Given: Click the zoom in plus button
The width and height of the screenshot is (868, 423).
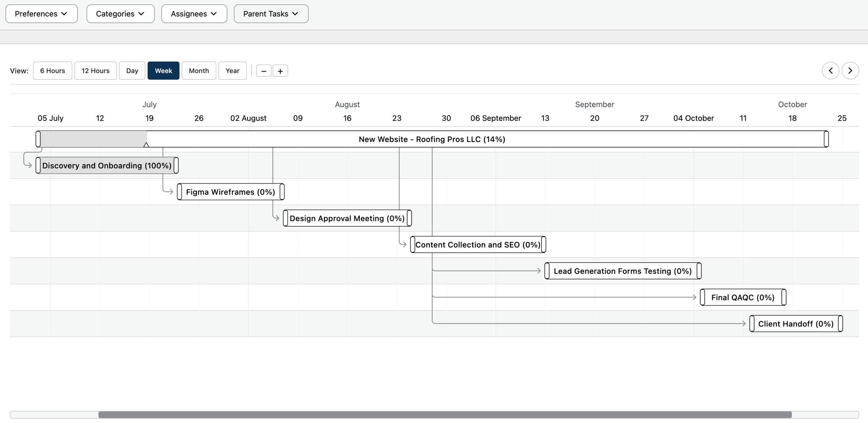Looking at the screenshot, I should (x=280, y=71).
